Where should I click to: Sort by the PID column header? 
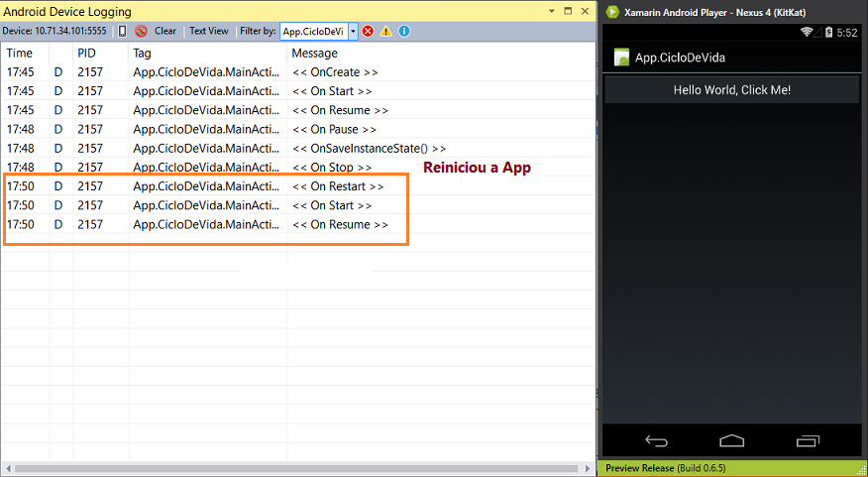pyautogui.click(x=87, y=54)
